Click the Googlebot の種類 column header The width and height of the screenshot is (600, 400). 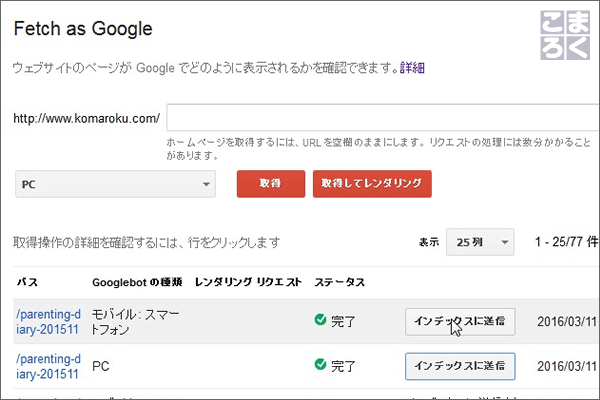click(137, 282)
